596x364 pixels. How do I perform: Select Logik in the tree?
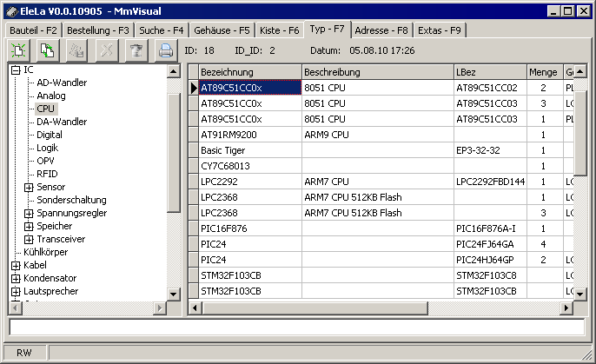tap(48, 148)
